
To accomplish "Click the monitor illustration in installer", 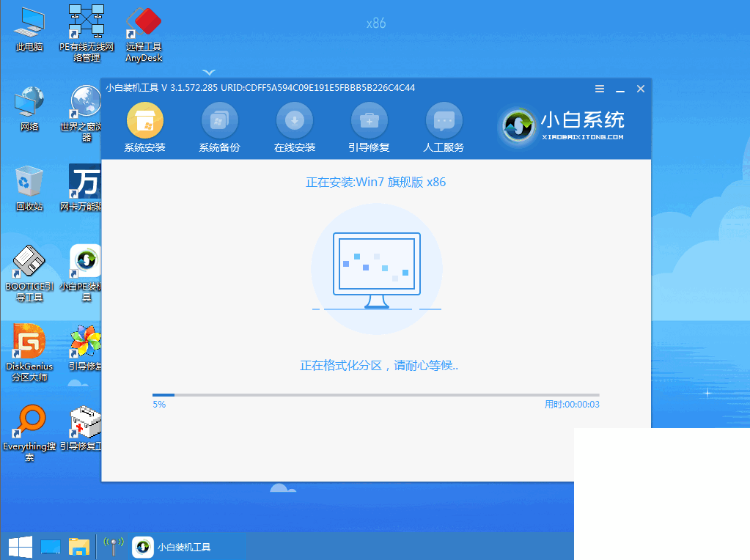I will (x=376, y=270).
